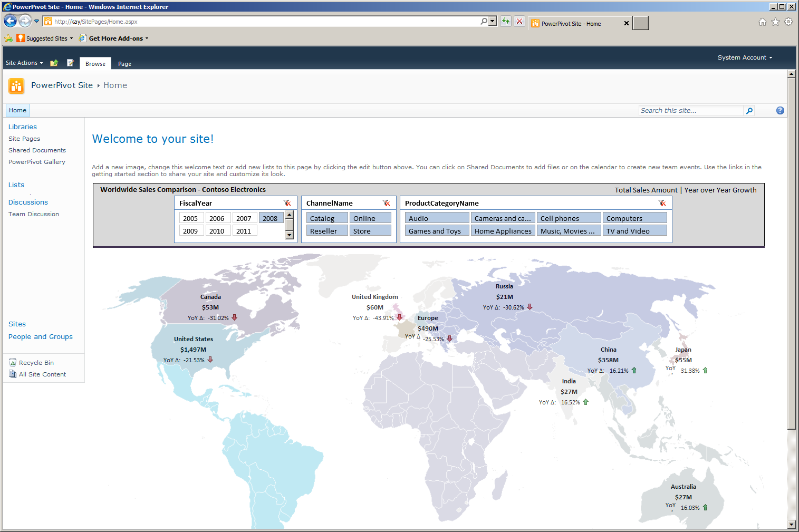The image size is (799, 532).
Task: Add to Favorites bar star icon
Action: 8,38
